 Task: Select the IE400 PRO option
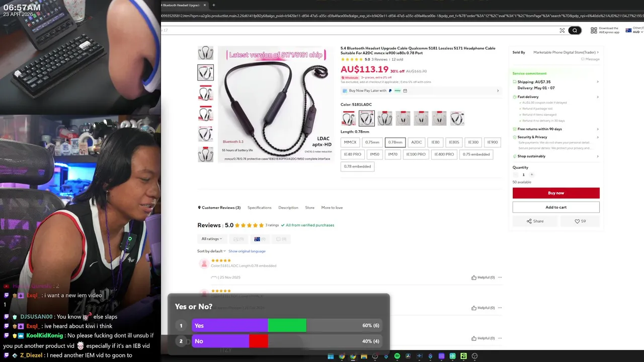[444, 154]
